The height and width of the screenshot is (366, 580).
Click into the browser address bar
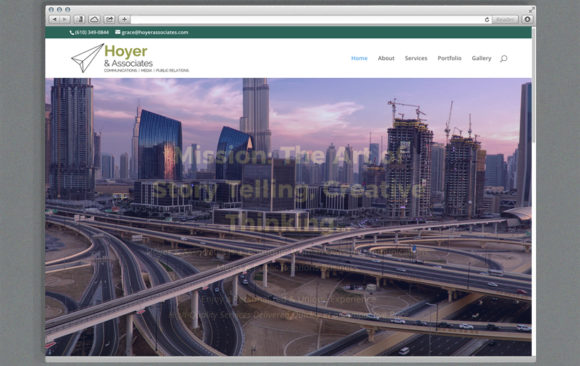click(x=307, y=20)
